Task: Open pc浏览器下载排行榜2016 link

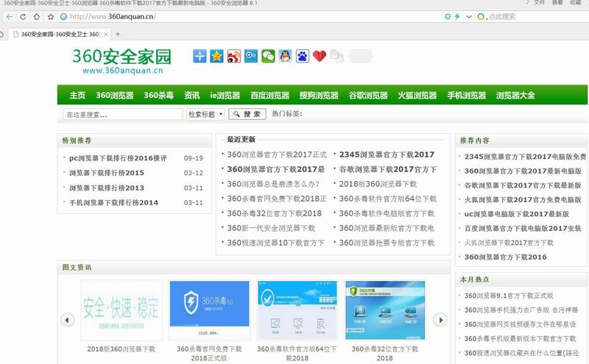Action: [x=118, y=158]
